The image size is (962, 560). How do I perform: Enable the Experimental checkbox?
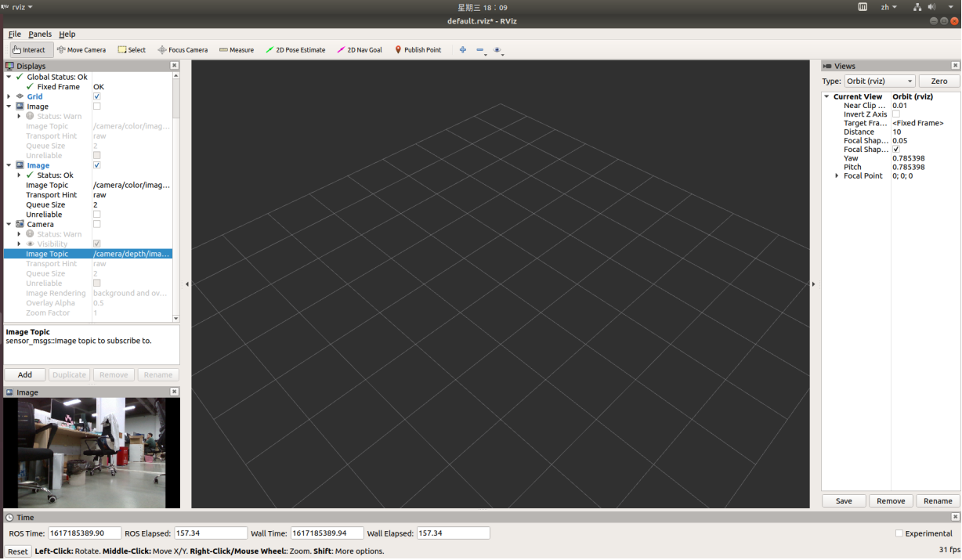coord(899,533)
